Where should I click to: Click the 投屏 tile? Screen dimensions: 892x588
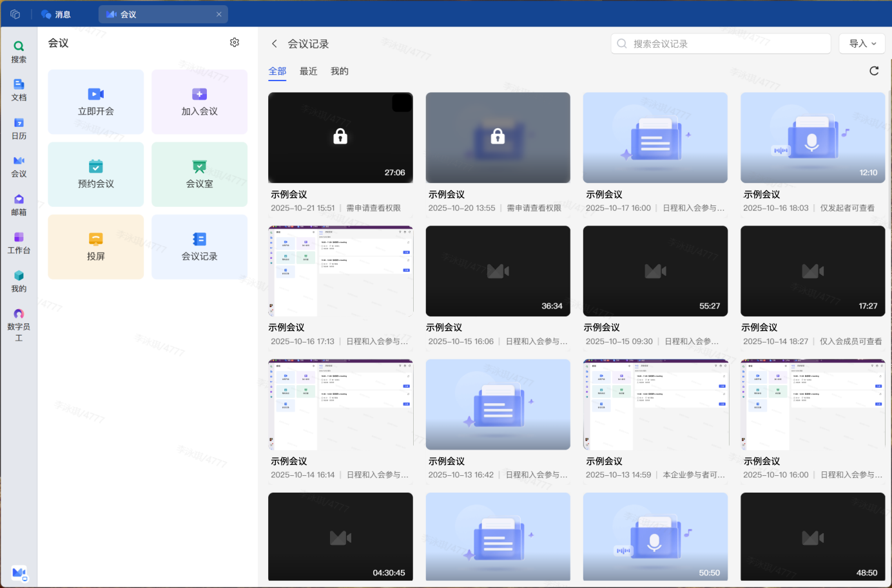pos(96,247)
